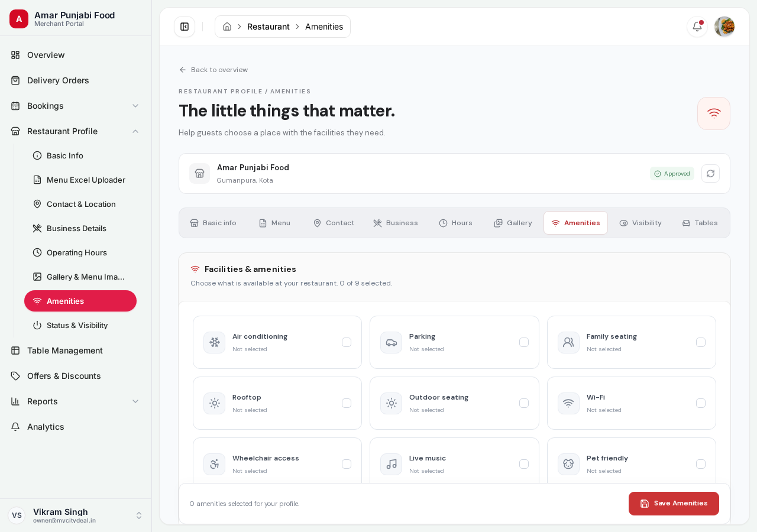Click the large Wi-Fi header icon
Image resolution: width=757 pixels, height=532 pixels.
coord(714,113)
